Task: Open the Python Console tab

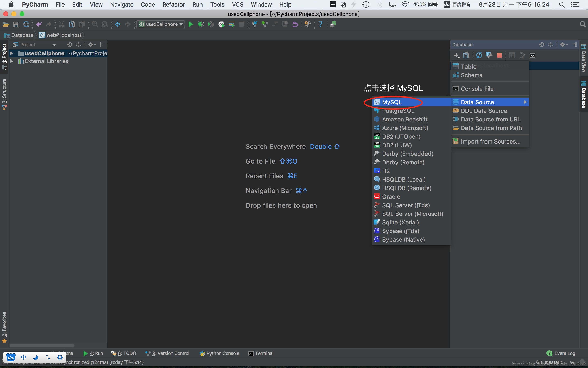Action: tap(219, 353)
